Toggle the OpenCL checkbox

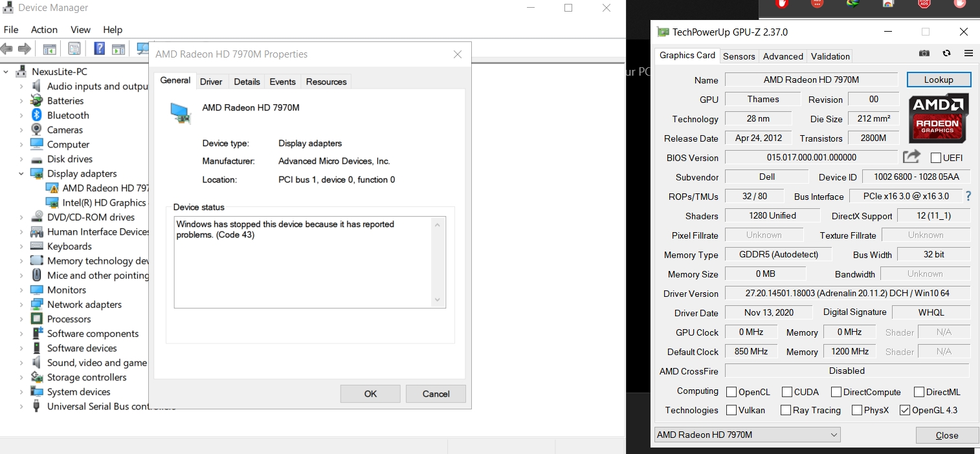coord(731,392)
